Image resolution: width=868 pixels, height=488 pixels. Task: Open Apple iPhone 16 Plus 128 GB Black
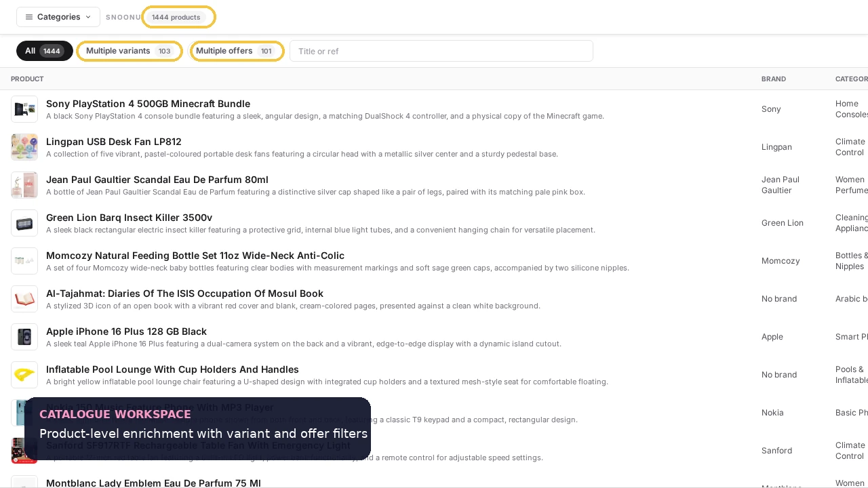(x=126, y=331)
